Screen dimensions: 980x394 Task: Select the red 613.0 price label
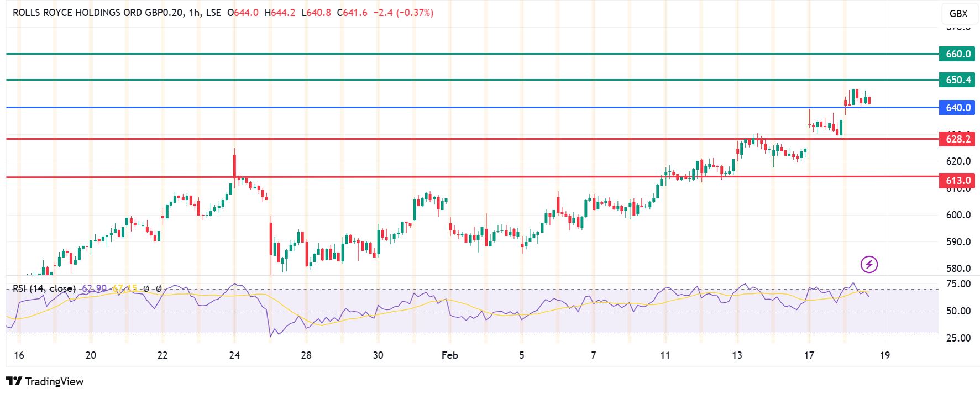pyautogui.click(x=958, y=180)
